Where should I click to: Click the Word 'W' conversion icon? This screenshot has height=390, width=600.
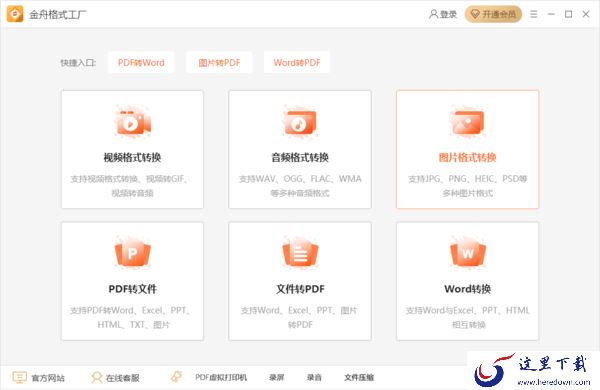467,253
